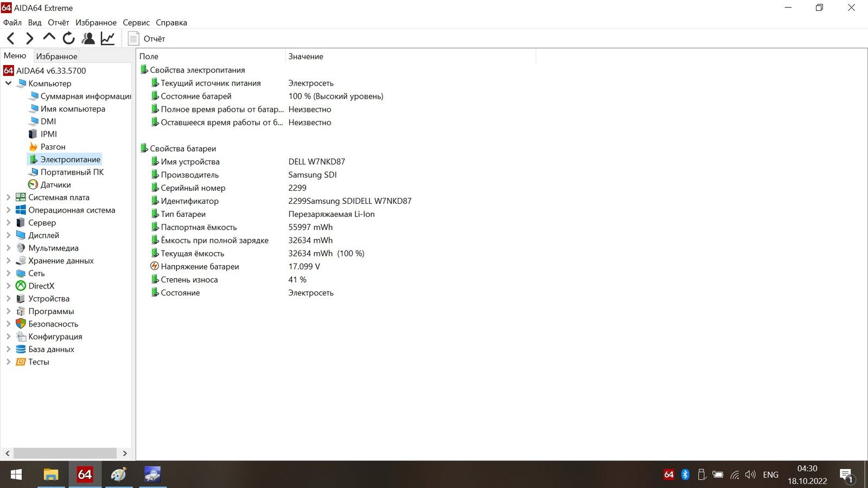Expand the Мультимедиа node
This screenshot has width=868, height=488.
[8, 248]
